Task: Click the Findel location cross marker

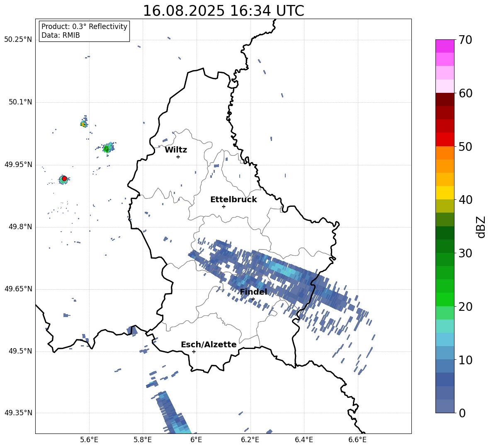Action: (253, 299)
